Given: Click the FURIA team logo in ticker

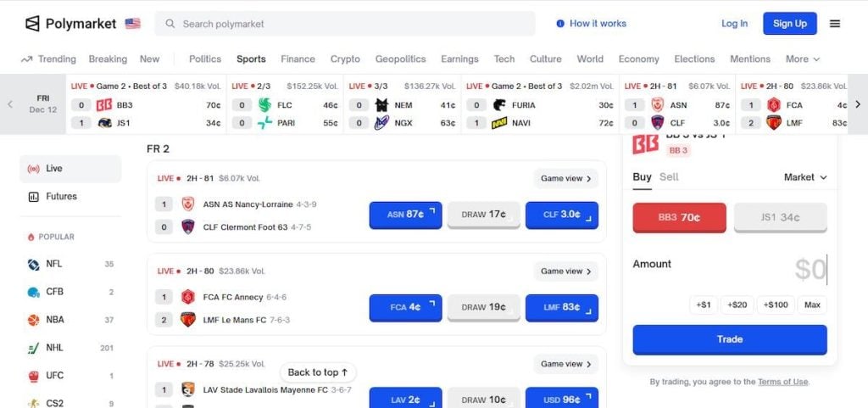Looking at the screenshot, I should point(499,104).
